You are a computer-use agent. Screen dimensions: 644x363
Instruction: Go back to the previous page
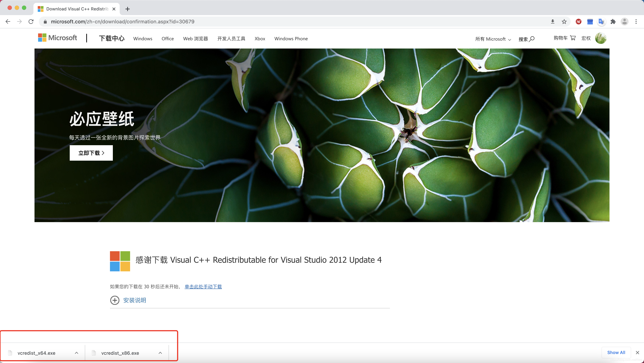coord(8,22)
